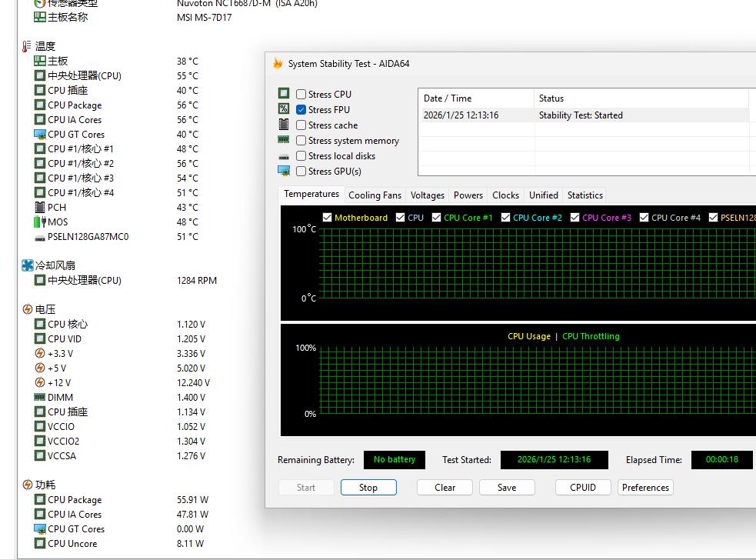Click the lightning icon next to 功耗
756x560 pixels.
click(28, 485)
